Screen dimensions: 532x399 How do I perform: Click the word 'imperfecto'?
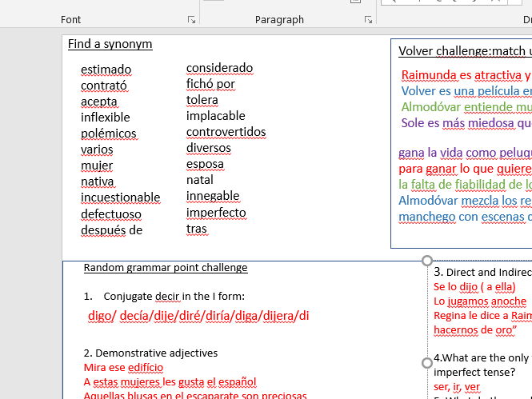216,213
